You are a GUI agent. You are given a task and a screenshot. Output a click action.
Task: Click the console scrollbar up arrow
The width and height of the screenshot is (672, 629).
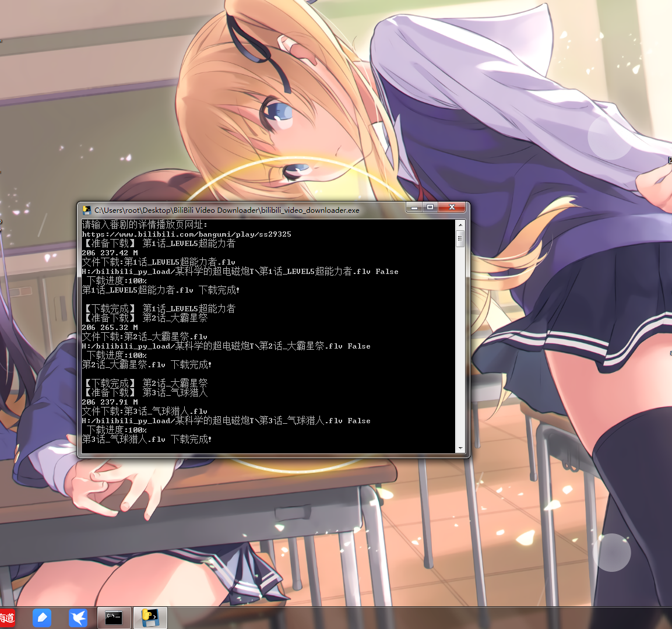460,224
